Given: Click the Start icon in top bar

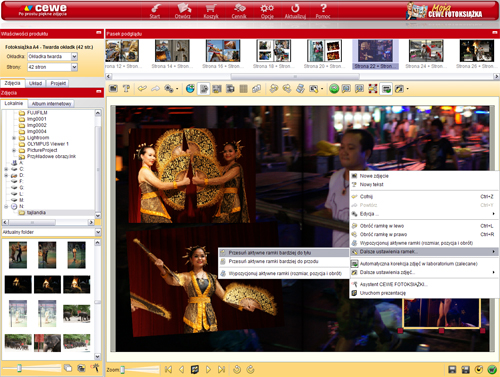Looking at the screenshot, I should (x=155, y=11).
